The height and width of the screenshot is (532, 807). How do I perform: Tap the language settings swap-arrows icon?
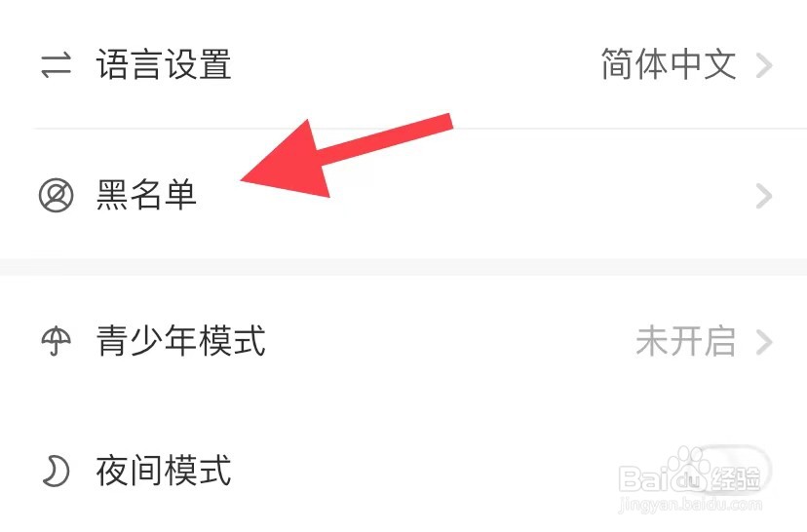pyautogui.click(x=56, y=65)
